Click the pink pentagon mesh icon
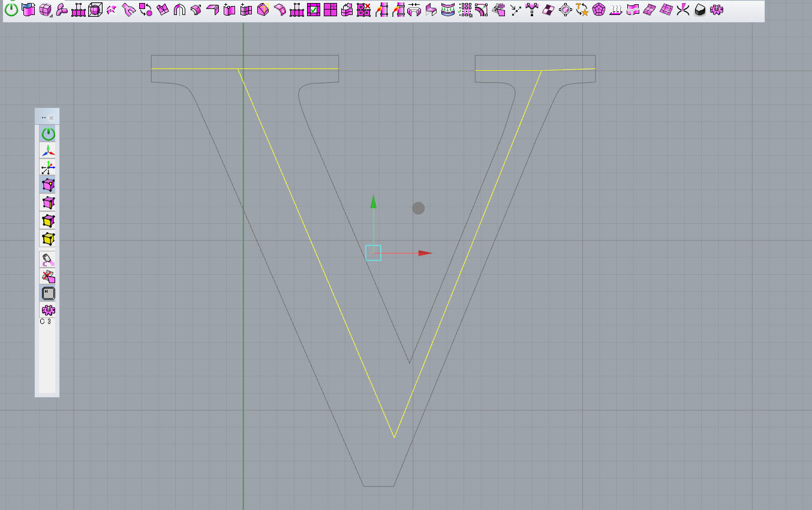 (x=599, y=10)
